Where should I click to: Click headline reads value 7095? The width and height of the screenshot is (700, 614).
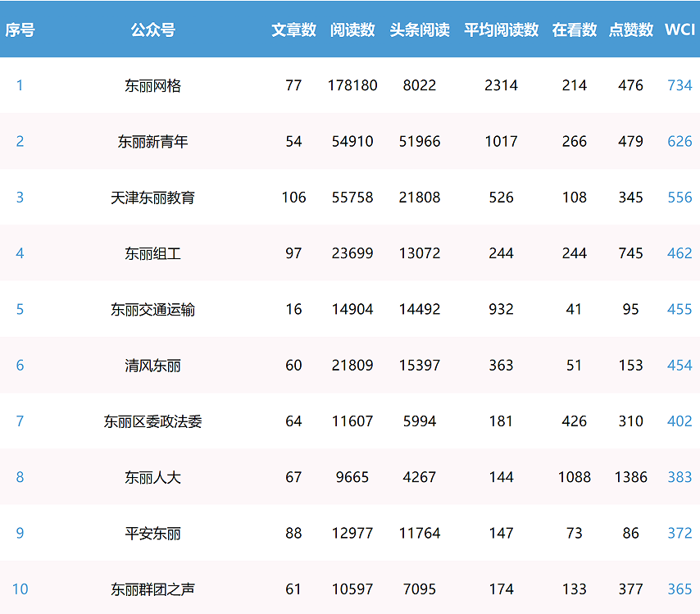[x=420, y=589]
